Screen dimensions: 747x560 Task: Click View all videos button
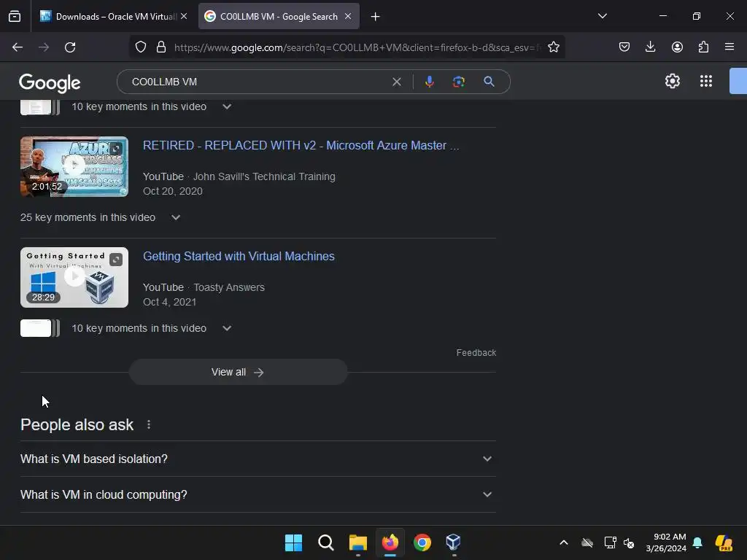pyautogui.click(x=239, y=372)
